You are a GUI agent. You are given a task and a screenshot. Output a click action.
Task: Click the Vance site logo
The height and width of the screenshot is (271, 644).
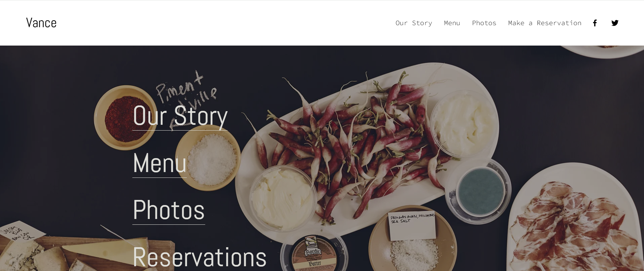41,23
